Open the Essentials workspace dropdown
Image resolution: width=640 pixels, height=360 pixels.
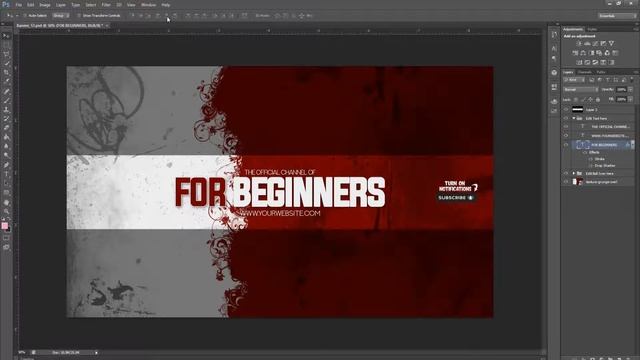coord(617,16)
